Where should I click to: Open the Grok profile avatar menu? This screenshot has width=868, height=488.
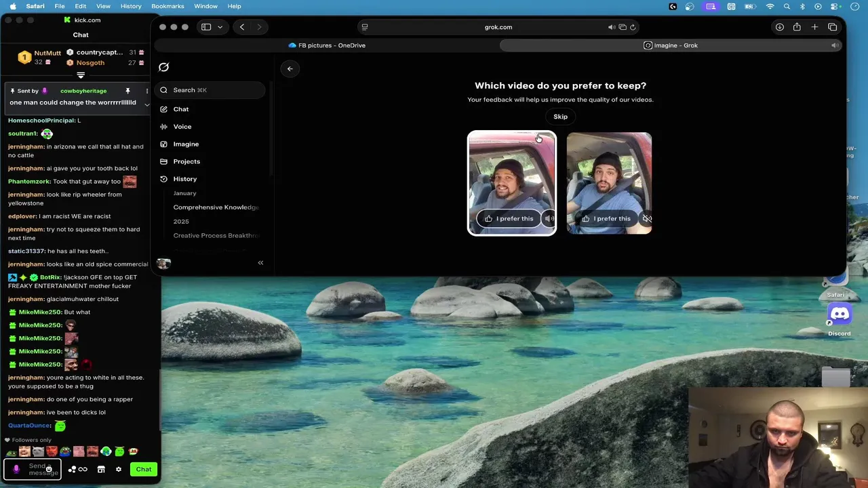[163, 264]
